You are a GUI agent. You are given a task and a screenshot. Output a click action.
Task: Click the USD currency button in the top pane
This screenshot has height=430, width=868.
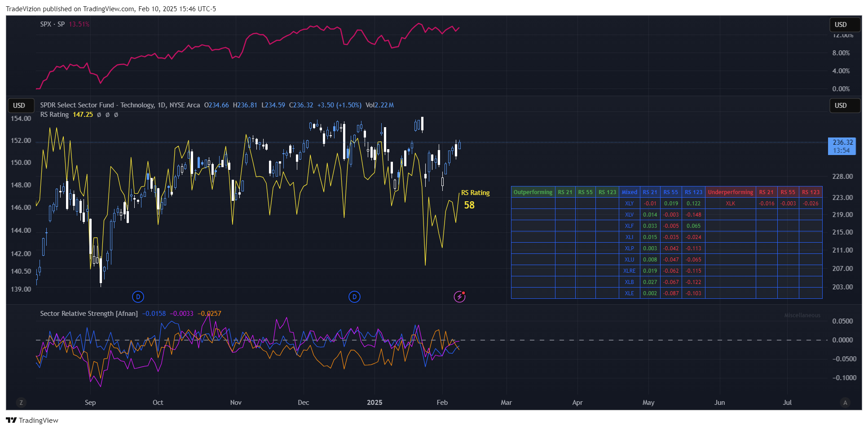click(x=845, y=25)
